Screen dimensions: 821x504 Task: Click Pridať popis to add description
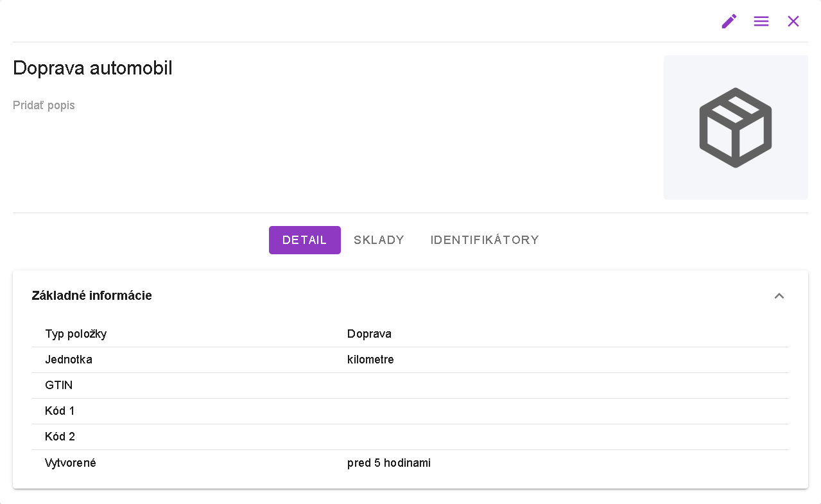(x=44, y=105)
